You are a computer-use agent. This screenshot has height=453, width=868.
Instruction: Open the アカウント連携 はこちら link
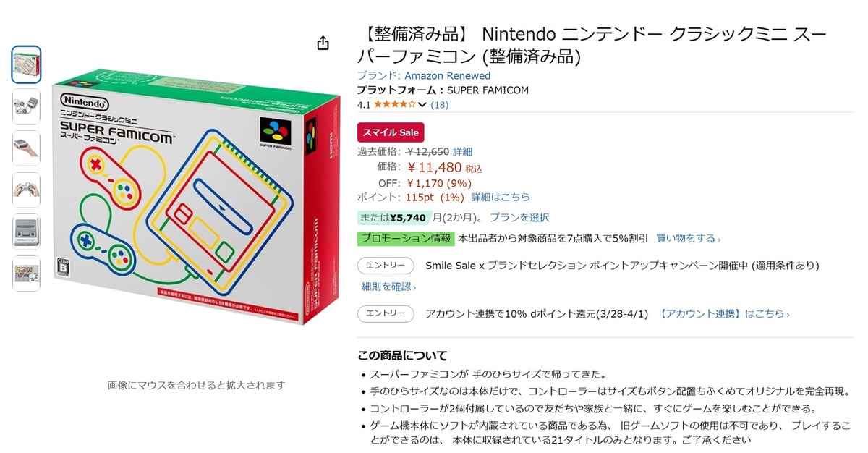pyautogui.click(x=724, y=313)
